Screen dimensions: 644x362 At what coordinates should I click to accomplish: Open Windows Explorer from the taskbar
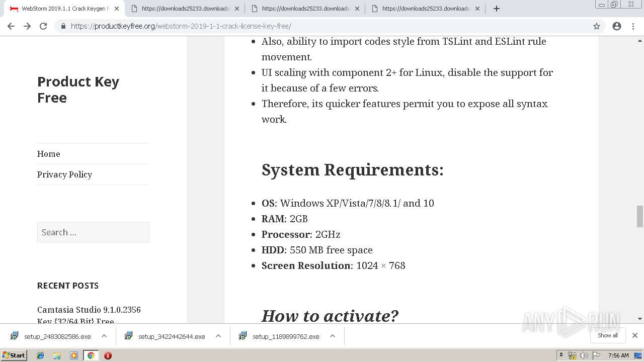57,355
